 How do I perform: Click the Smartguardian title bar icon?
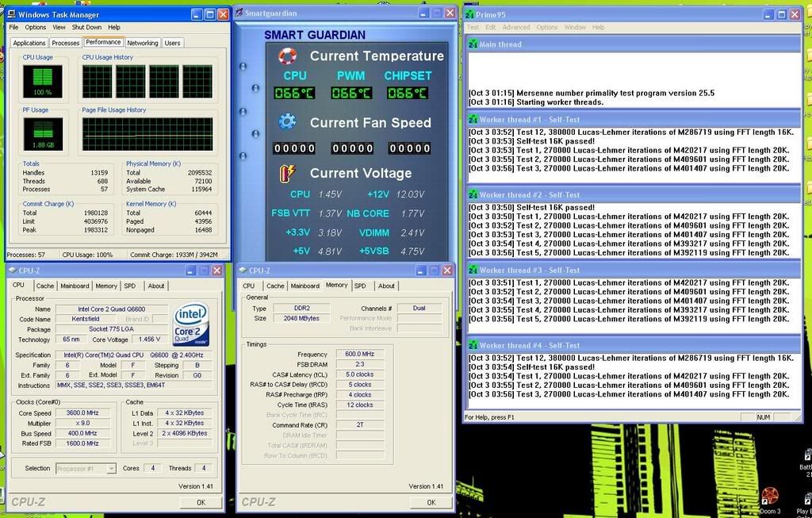(239, 13)
